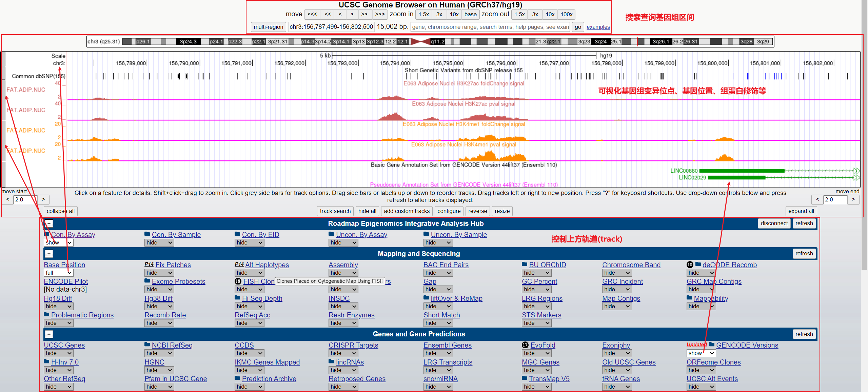
Task: Click the LINC00880 gene feature
Action: click(x=742, y=171)
